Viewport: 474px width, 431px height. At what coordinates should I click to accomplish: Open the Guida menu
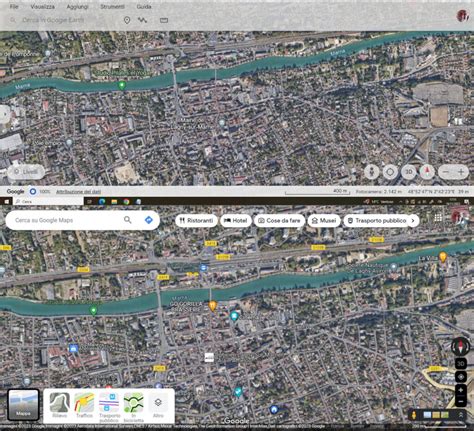144,6
